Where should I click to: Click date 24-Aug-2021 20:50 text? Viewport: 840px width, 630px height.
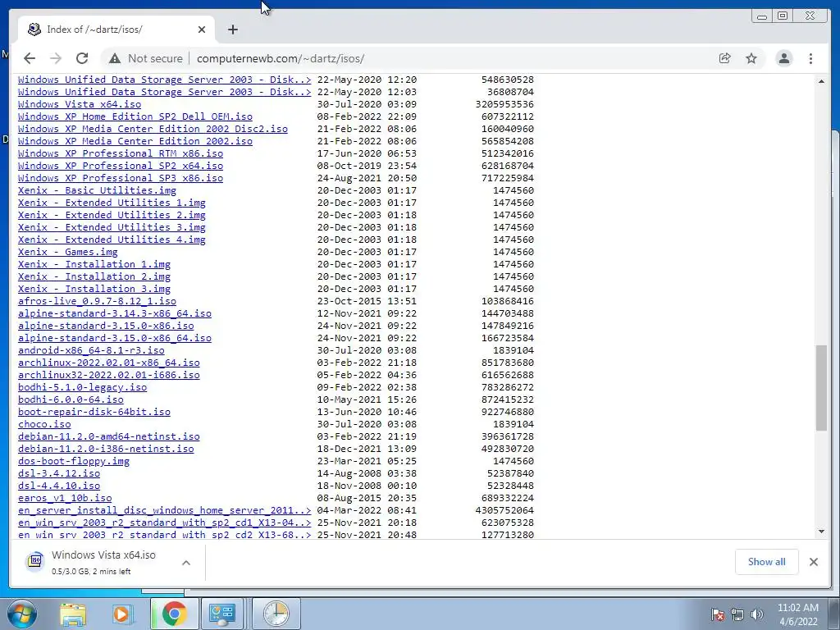tap(367, 178)
